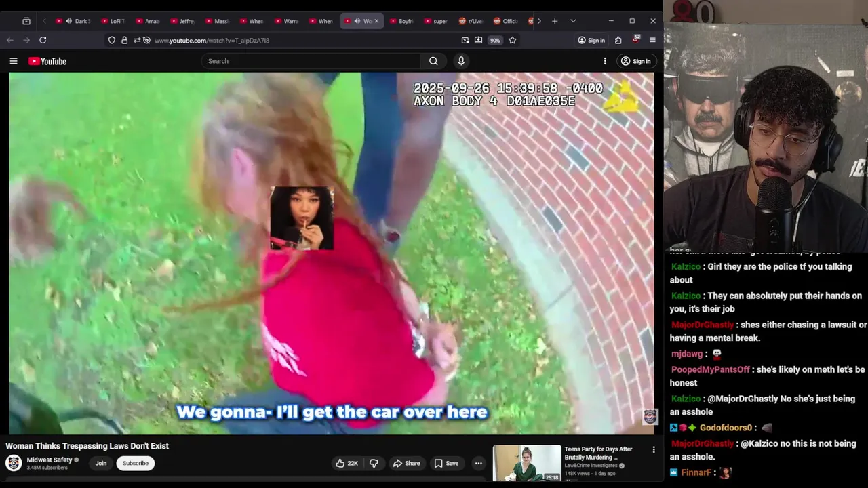Go forward with the browser forward arrow
The image size is (868, 488).
pos(26,40)
